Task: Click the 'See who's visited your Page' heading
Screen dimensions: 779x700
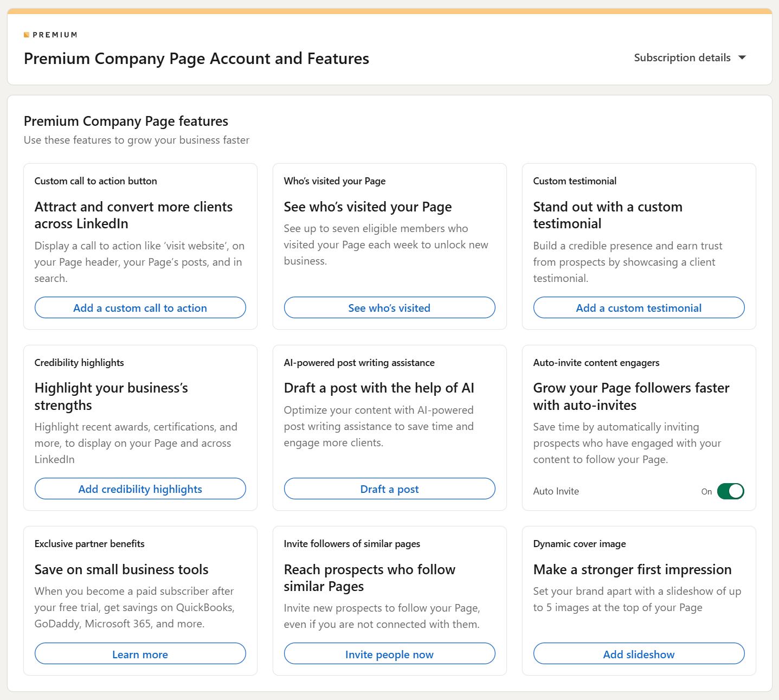Action: [x=368, y=207]
